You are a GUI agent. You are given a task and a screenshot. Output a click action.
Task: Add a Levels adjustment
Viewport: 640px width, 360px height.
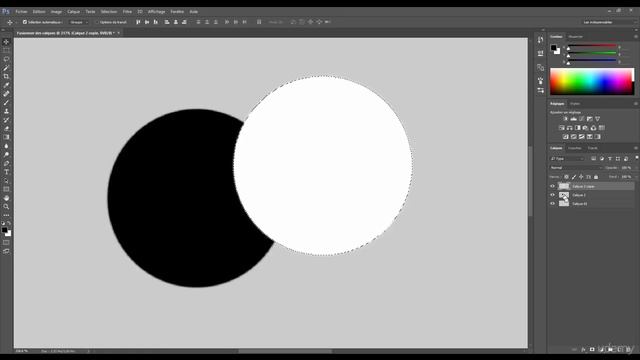(x=573, y=119)
